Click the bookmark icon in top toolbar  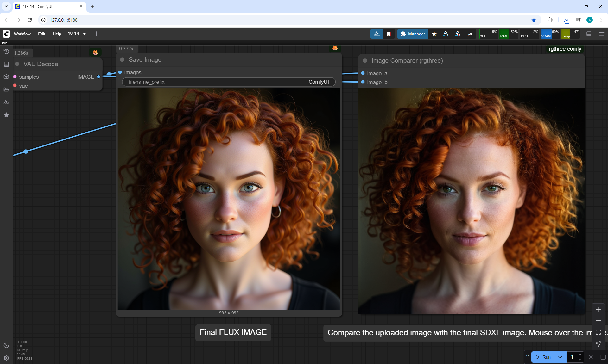[389, 34]
